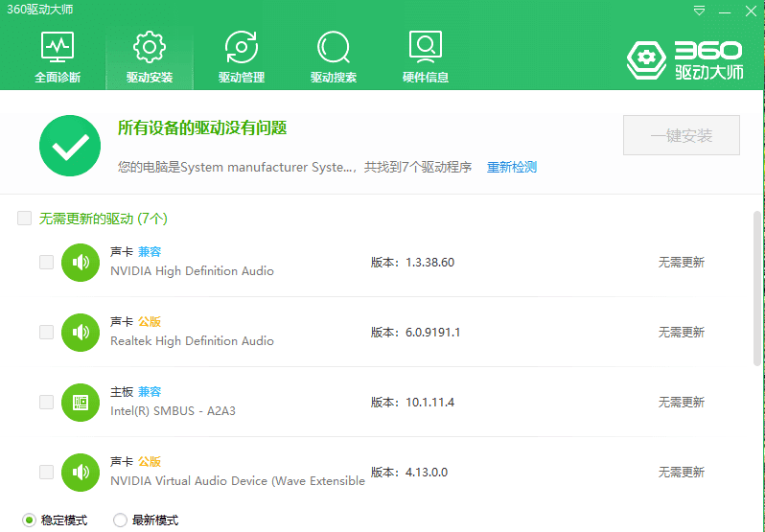Open the 驱动管理 refresh-gear icon
Image resolution: width=765 pixels, height=532 pixels.
pyautogui.click(x=241, y=47)
